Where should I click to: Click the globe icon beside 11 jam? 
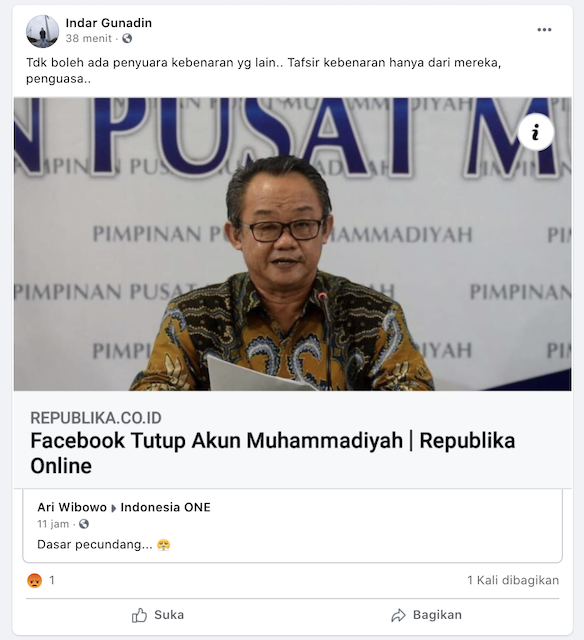(x=84, y=524)
